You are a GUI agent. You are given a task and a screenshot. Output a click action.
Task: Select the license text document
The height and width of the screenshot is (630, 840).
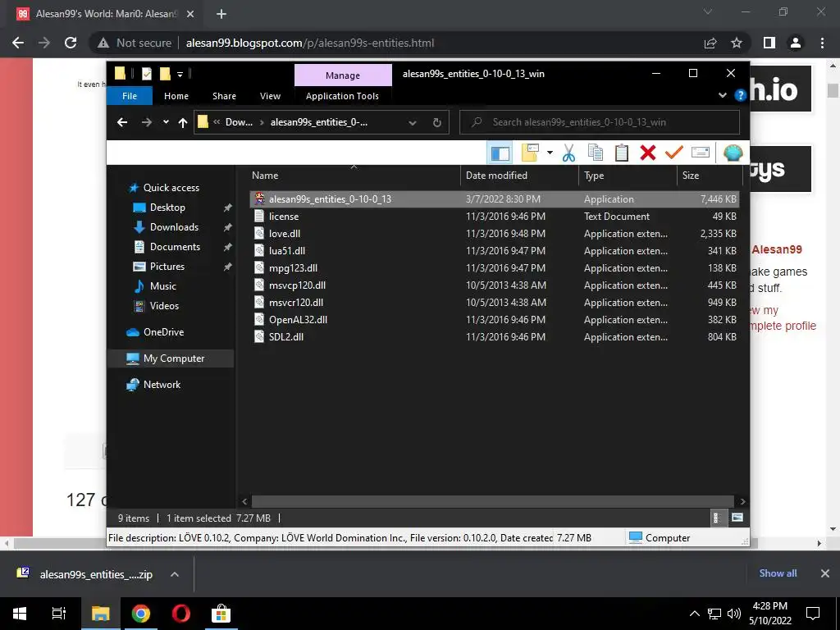click(495, 217)
